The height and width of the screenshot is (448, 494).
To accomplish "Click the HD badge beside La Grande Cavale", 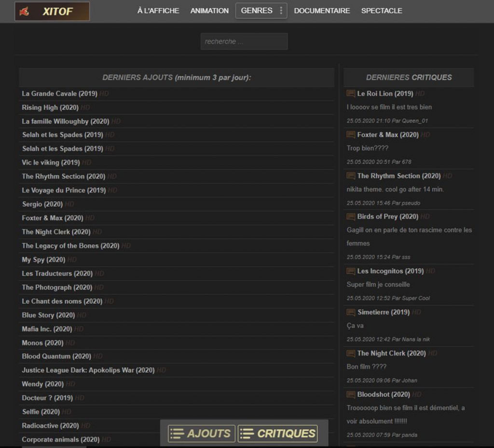I will point(104,94).
